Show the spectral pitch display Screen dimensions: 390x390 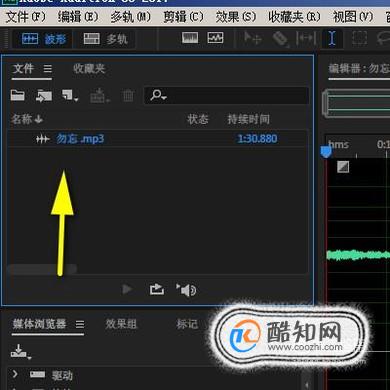pos(215,38)
